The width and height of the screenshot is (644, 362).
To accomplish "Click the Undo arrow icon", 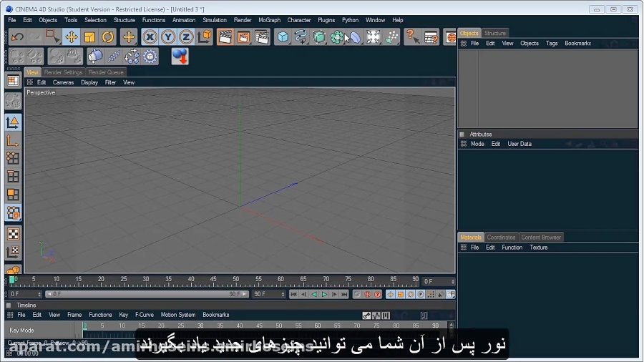I will (x=16, y=36).
